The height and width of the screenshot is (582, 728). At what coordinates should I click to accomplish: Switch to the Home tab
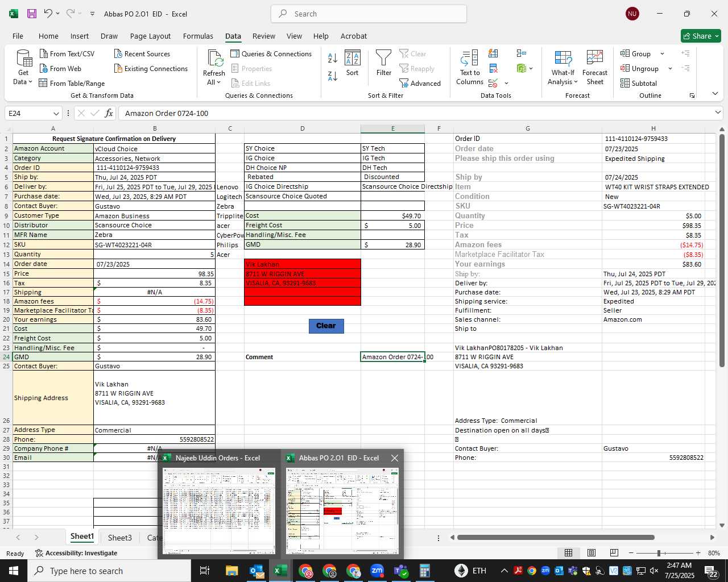(x=48, y=36)
